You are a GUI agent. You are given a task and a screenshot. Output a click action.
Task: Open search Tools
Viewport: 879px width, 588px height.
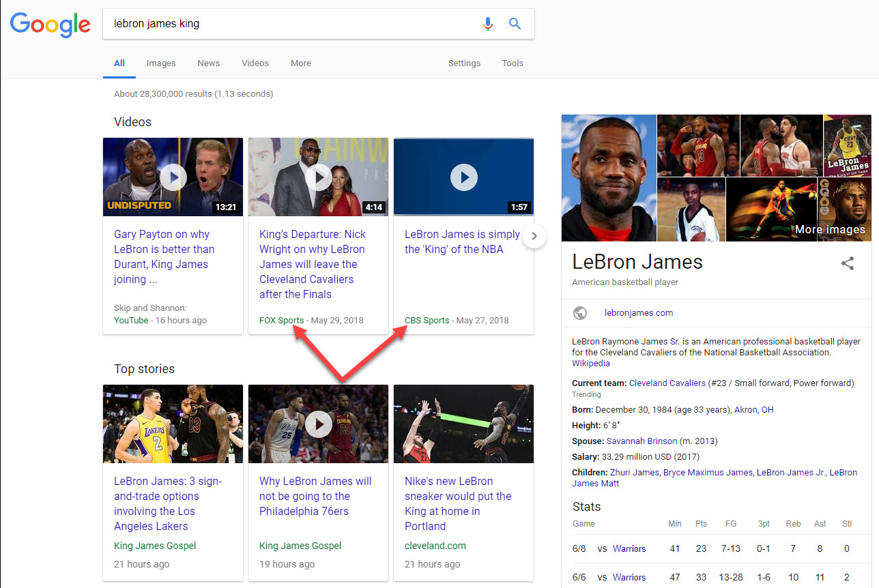click(x=513, y=63)
